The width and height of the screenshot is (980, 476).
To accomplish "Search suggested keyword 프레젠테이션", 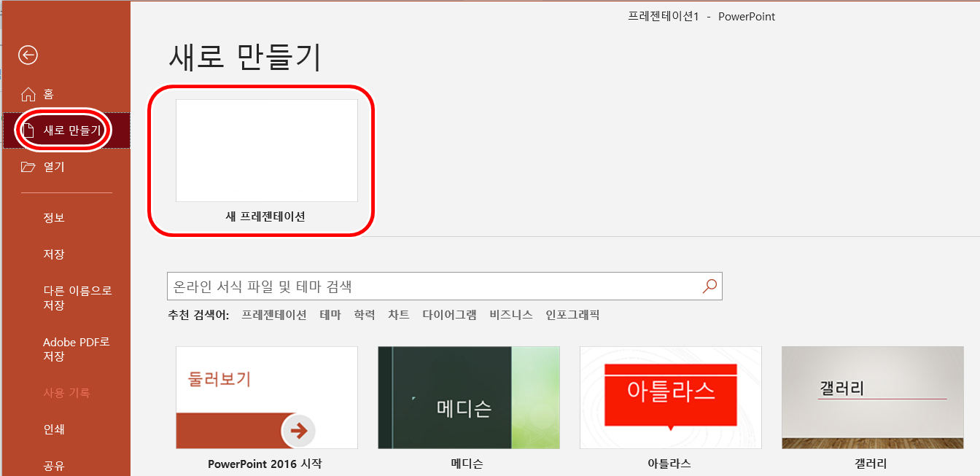I will [x=274, y=315].
